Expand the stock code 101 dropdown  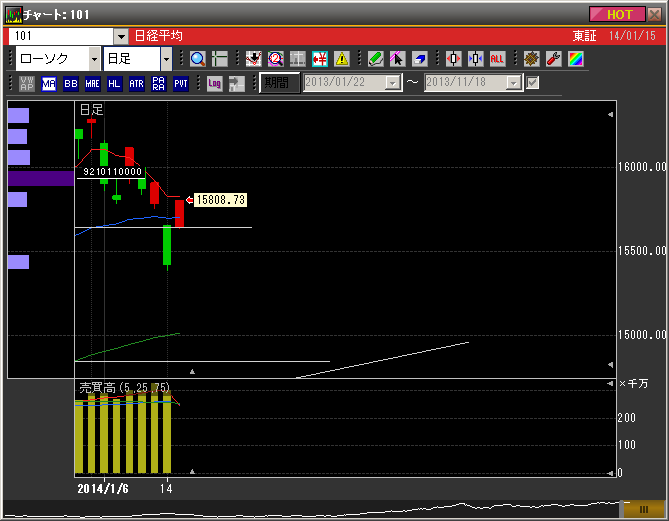coord(121,36)
